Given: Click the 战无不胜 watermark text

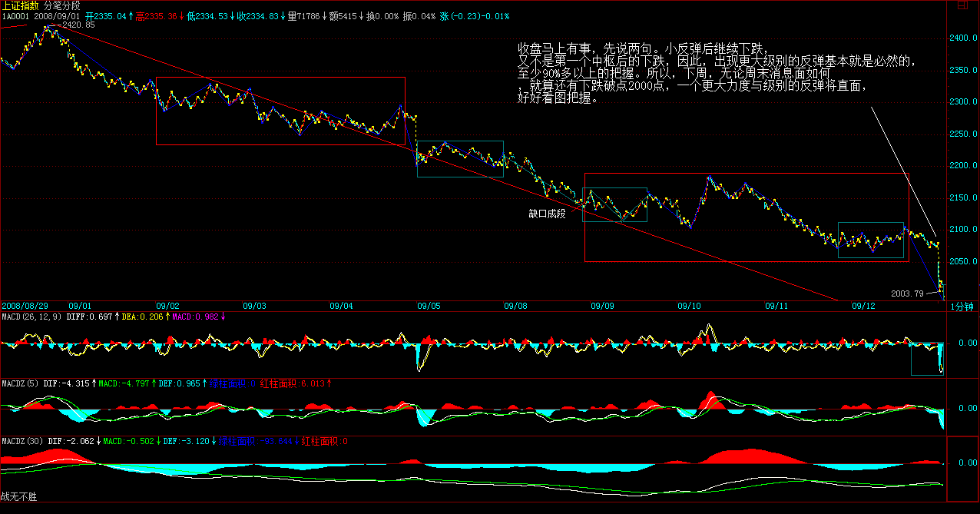Looking at the screenshot, I should 19,498.
